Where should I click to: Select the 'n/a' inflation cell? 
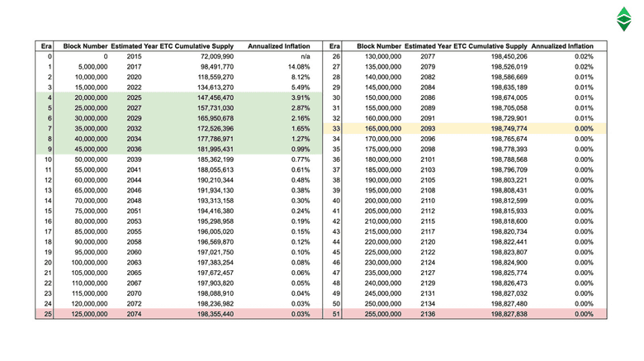point(304,56)
